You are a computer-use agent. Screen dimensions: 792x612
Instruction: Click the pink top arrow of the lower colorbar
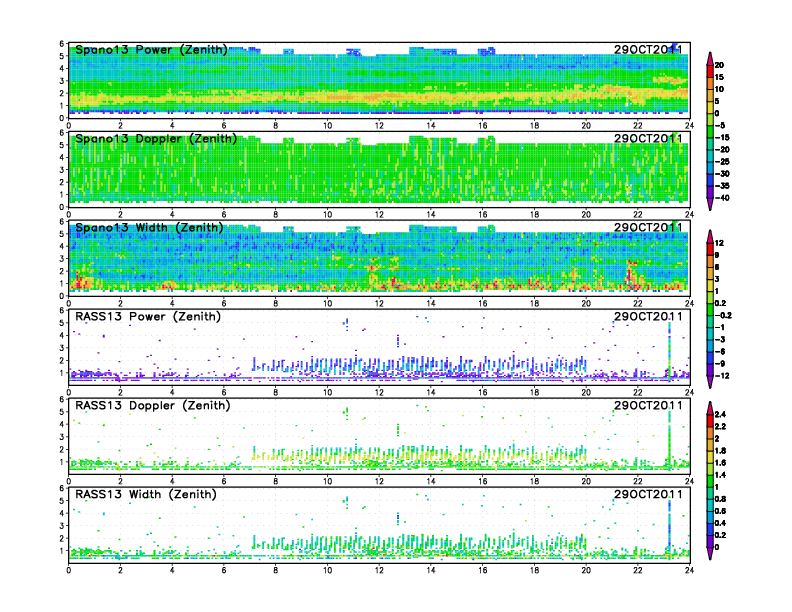[x=710, y=408]
